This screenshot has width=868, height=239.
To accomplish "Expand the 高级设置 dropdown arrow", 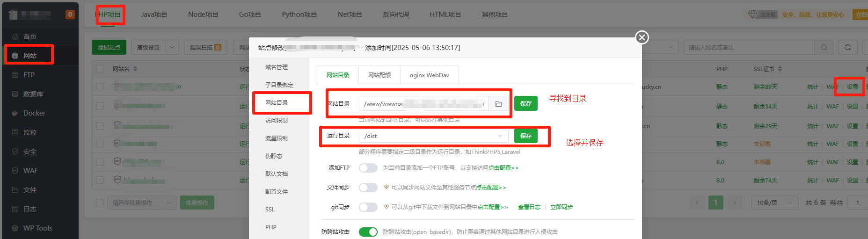I will (x=172, y=47).
